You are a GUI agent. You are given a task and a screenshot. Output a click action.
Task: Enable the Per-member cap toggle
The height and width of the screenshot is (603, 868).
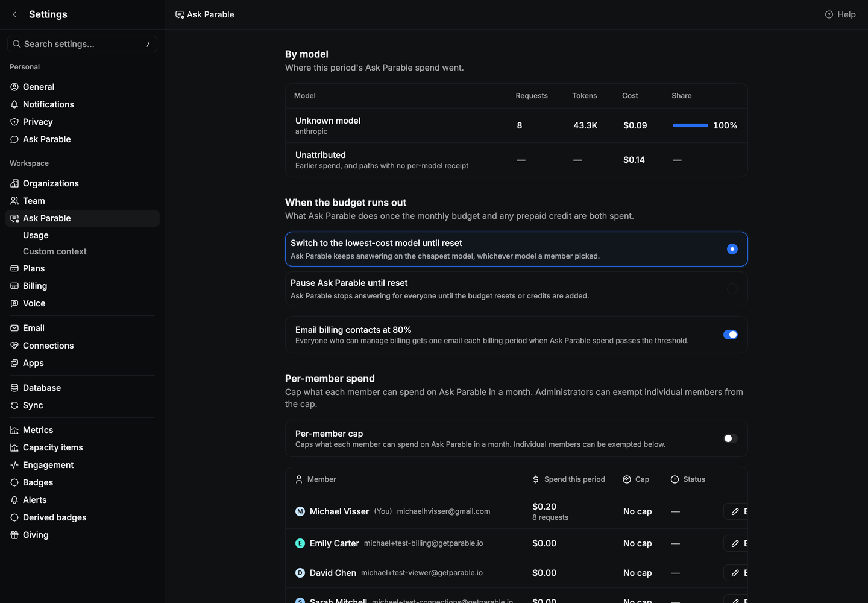pos(731,438)
